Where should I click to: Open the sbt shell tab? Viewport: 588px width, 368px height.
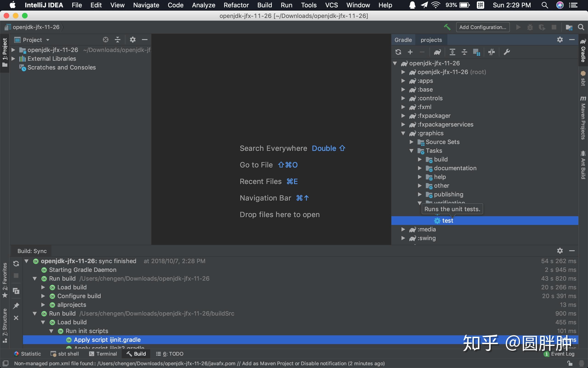click(x=65, y=354)
